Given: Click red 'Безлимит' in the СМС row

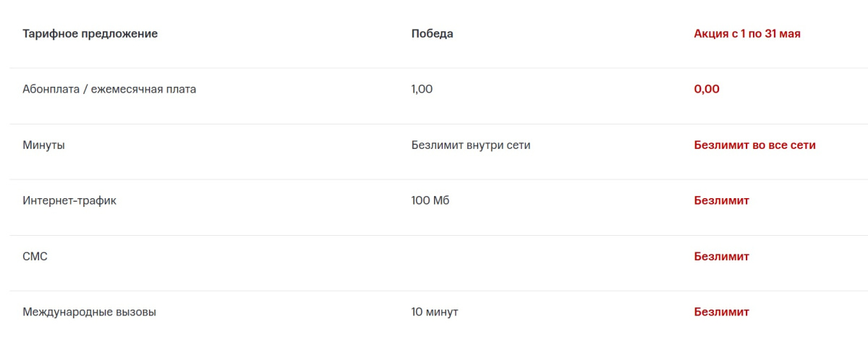Looking at the screenshot, I should (721, 256).
